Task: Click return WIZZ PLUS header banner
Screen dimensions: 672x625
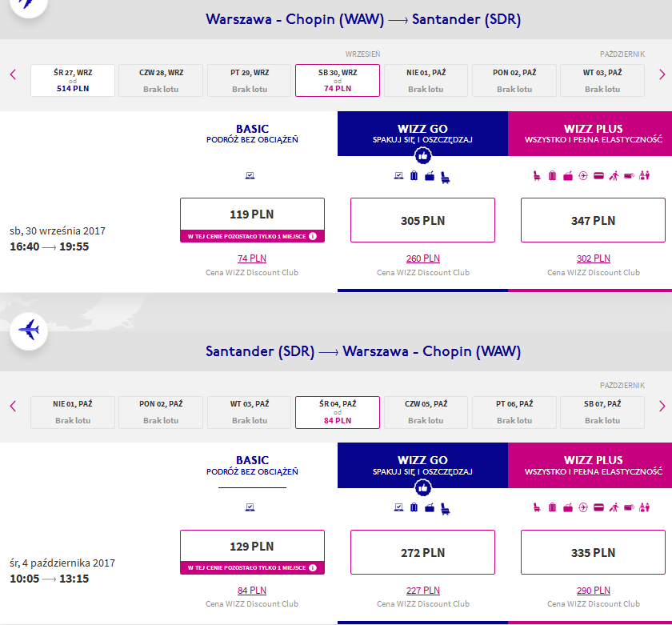Action: [590, 465]
